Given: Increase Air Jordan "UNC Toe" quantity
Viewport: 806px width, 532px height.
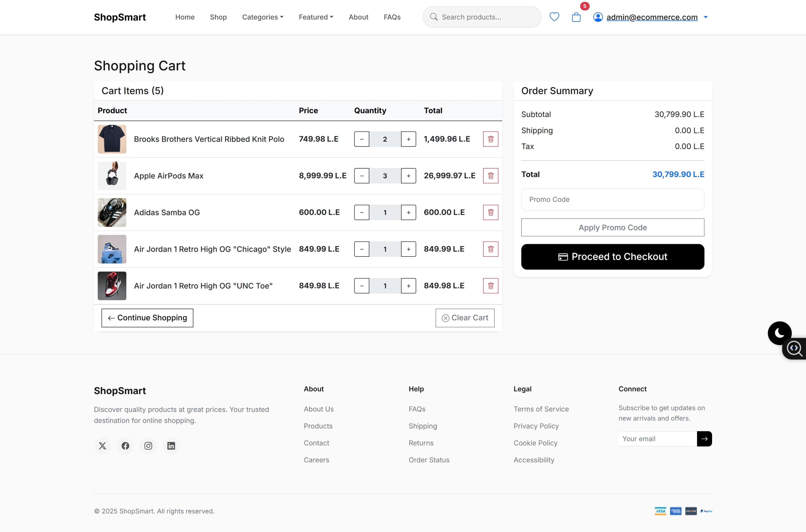Looking at the screenshot, I should coord(409,286).
